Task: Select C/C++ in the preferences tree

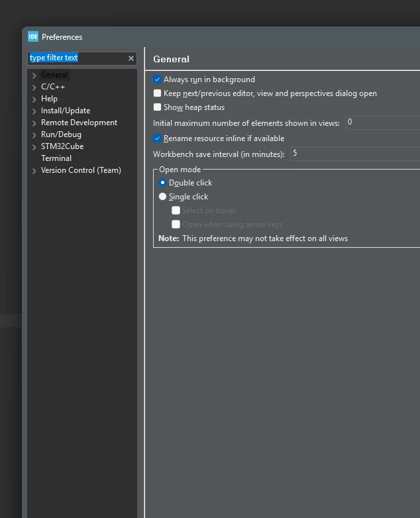Action: point(53,87)
